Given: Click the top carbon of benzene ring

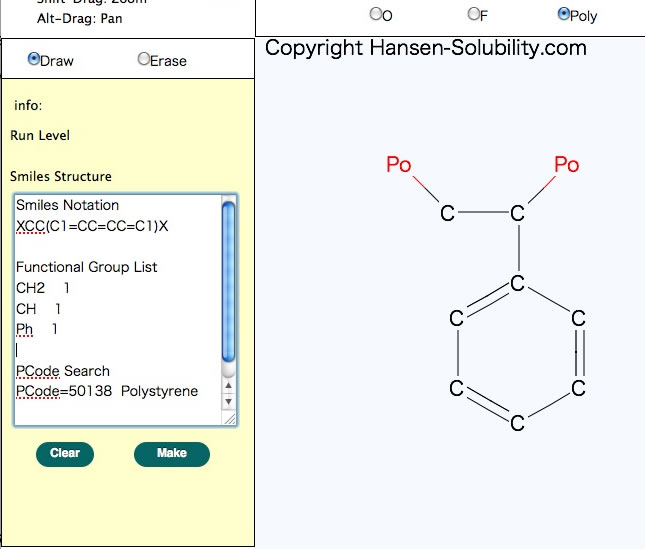Looking at the screenshot, I should pyautogui.click(x=517, y=284).
